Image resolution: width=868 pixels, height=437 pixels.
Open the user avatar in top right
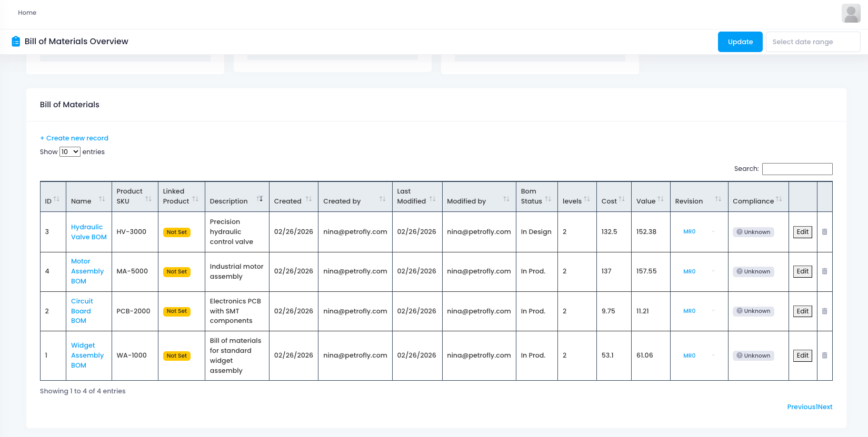(851, 13)
